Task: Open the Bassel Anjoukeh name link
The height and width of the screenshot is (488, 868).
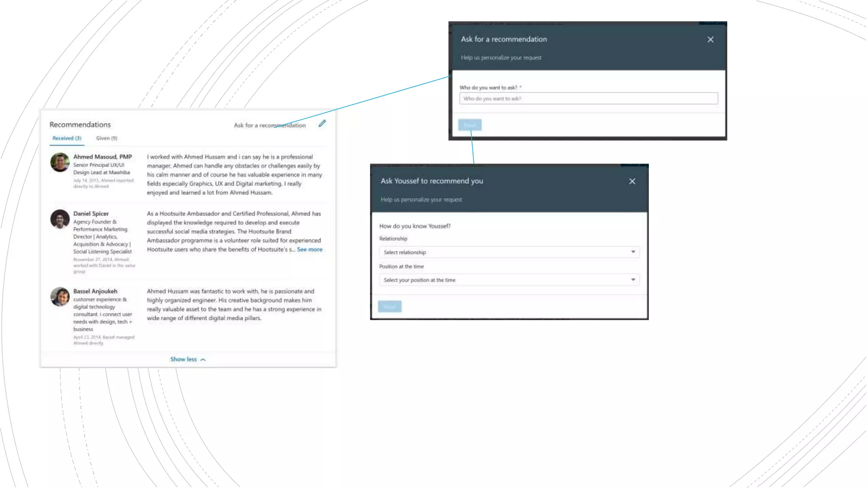Action: point(95,291)
